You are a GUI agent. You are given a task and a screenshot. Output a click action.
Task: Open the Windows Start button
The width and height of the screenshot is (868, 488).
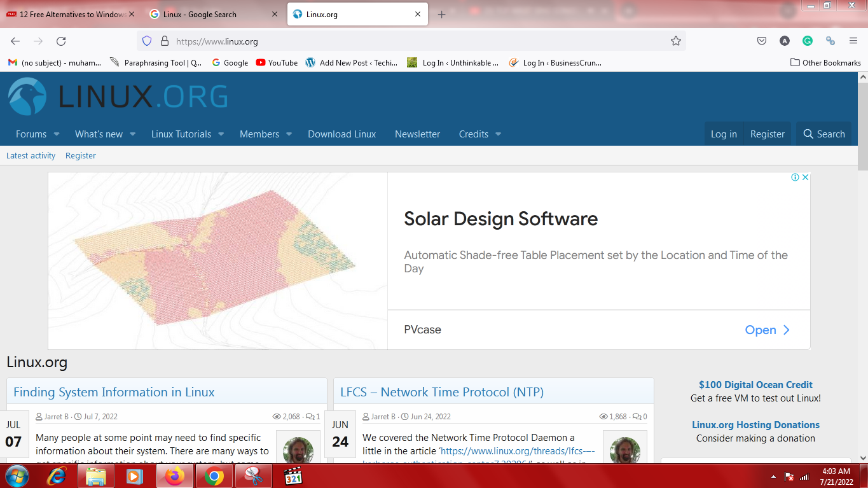[x=17, y=476]
